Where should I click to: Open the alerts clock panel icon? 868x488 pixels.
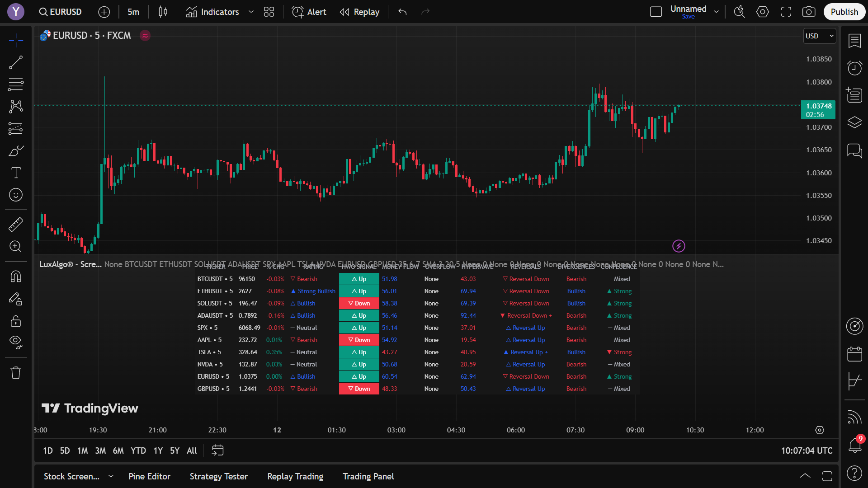[x=854, y=68]
